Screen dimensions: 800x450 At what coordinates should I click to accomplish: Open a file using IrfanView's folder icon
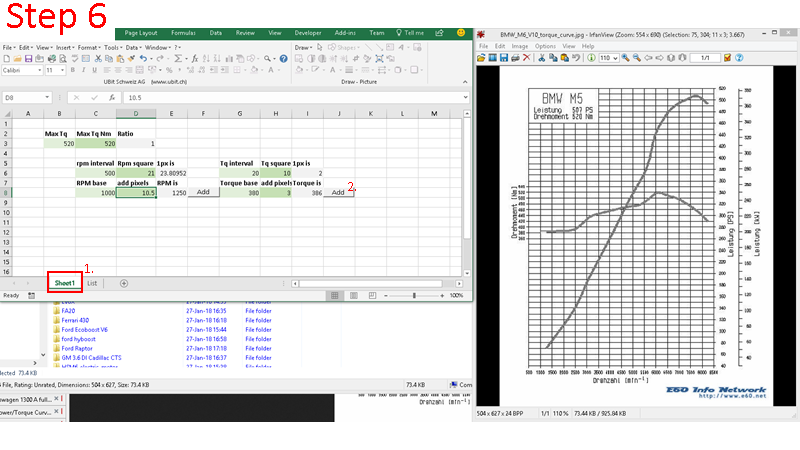[481, 58]
